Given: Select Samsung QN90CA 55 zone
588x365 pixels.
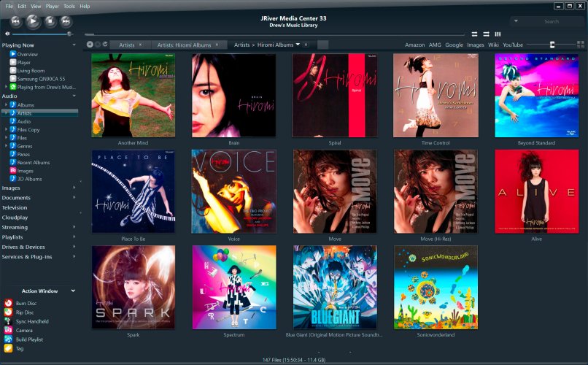Looking at the screenshot, I should coord(41,79).
